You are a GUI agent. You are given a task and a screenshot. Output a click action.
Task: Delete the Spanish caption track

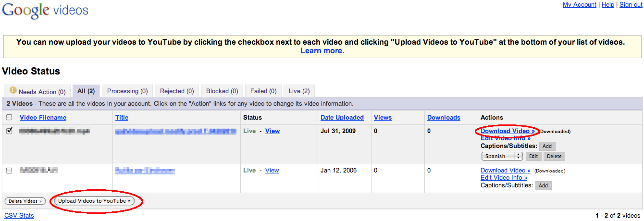click(x=554, y=156)
